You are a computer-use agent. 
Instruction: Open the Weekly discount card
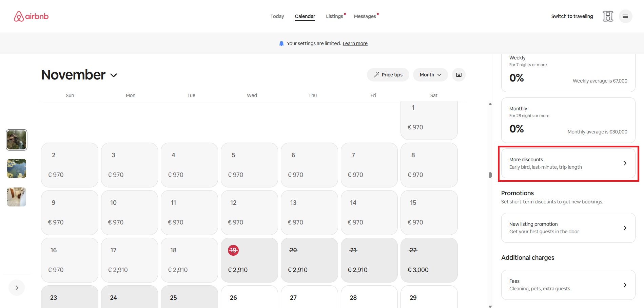click(568, 73)
